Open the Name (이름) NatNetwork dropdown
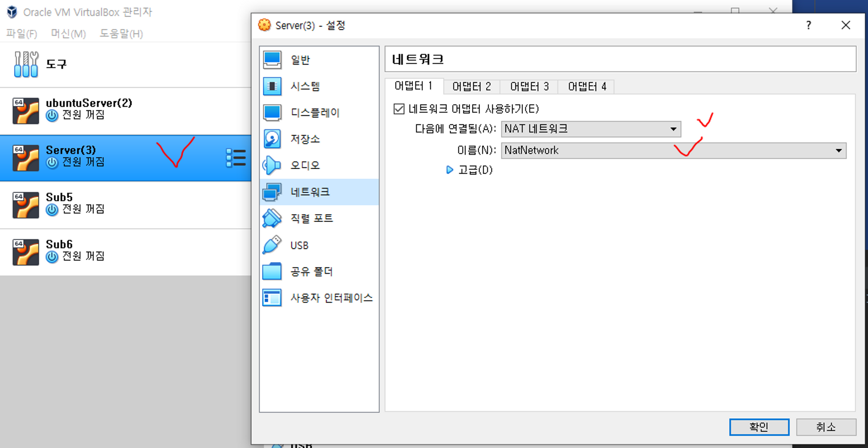This screenshot has height=448, width=868. pos(674,151)
